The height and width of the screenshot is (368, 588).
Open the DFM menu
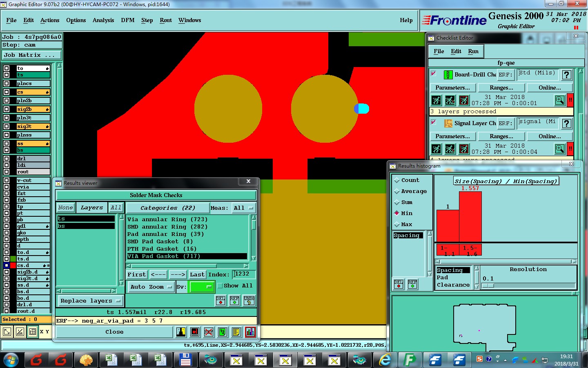pos(128,20)
